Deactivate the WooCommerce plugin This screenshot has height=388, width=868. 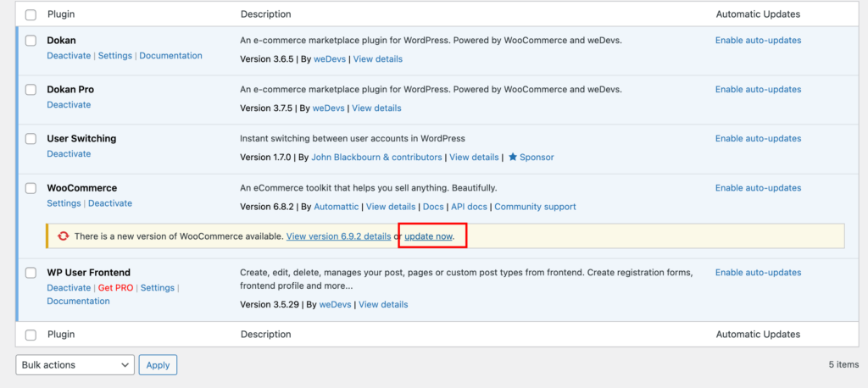[110, 203]
